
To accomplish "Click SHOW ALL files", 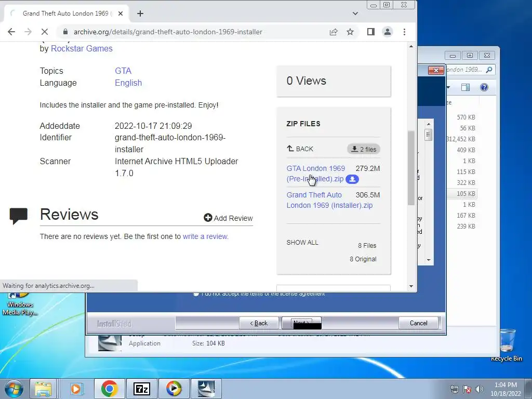I will [302, 242].
